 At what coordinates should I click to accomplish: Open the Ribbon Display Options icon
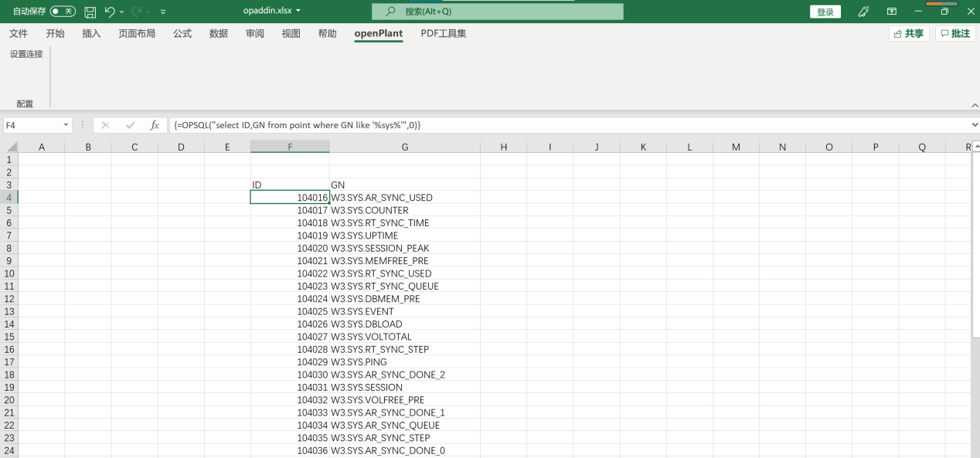(x=892, y=12)
